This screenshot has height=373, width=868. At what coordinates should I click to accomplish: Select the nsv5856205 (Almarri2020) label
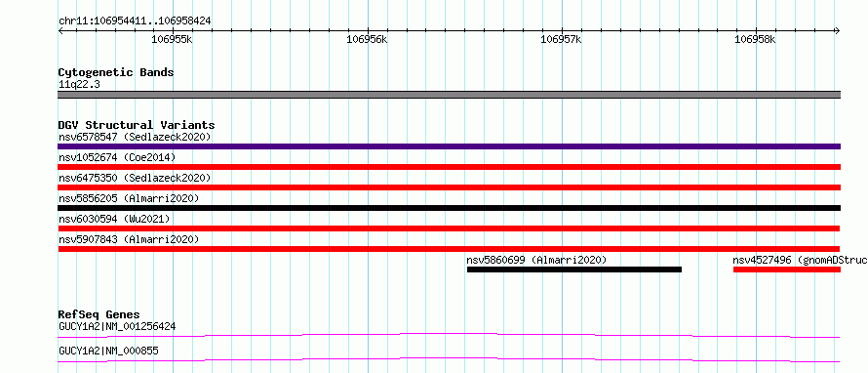point(129,198)
